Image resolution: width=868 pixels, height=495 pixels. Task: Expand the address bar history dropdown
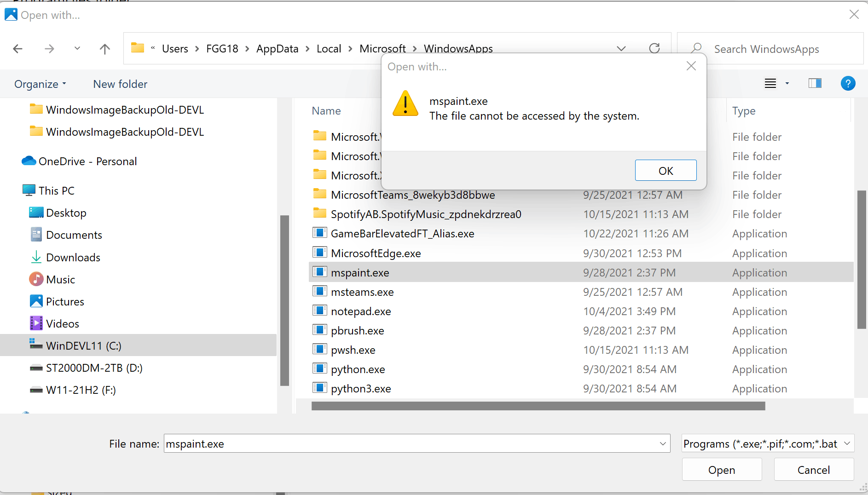(621, 49)
